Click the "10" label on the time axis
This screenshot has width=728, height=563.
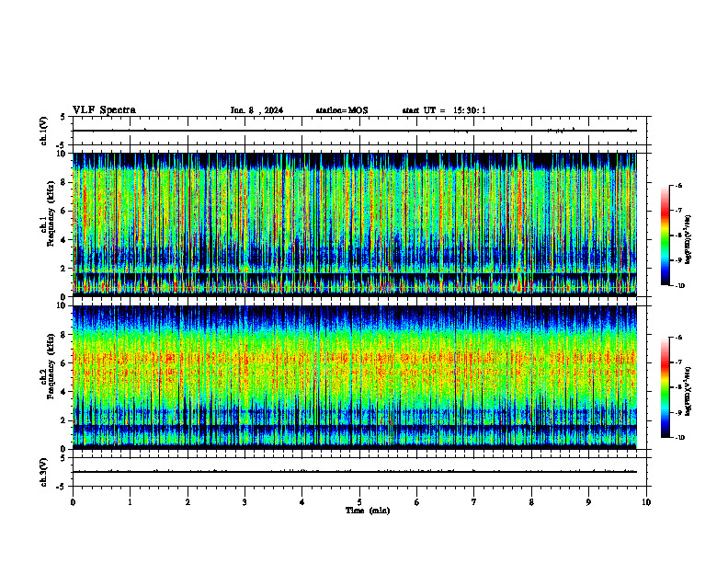pyautogui.click(x=646, y=502)
